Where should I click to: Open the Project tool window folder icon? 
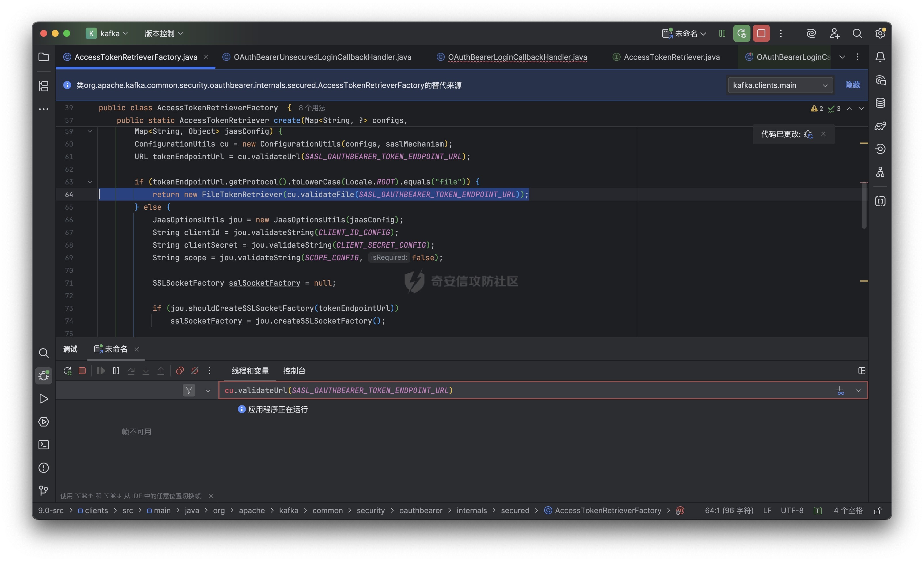click(x=43, y=57)
